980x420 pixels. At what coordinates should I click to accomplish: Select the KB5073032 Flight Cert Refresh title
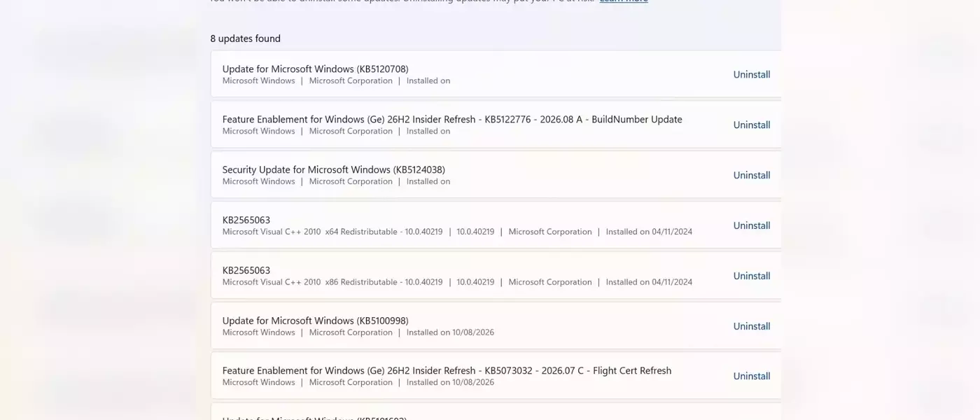447,370
